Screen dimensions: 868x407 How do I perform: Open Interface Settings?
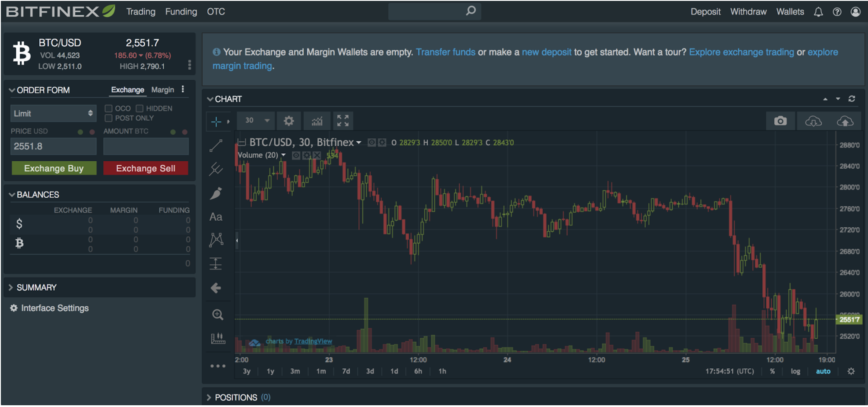(x=49, y=308)
